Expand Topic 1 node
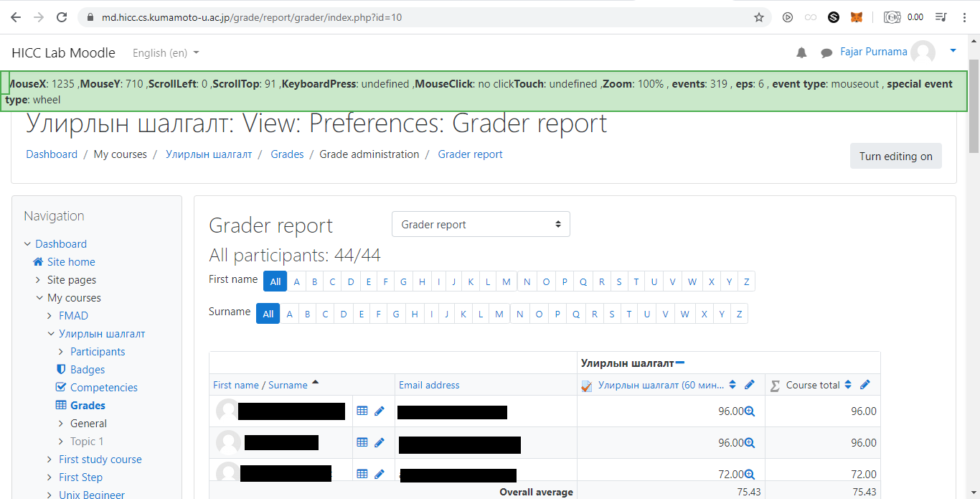Image resolution: width=980 pixels, height=499 pixels. pyautogui.click(x=62, y=442)
